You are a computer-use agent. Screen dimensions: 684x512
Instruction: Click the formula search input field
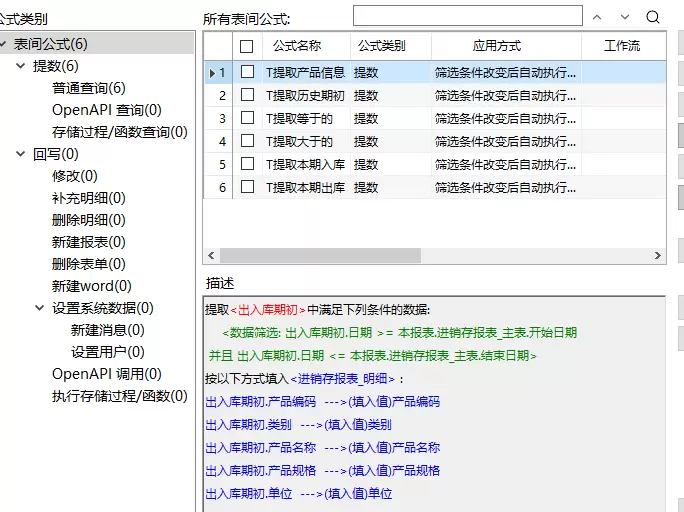pyautogui.click(x=467, y=16)
